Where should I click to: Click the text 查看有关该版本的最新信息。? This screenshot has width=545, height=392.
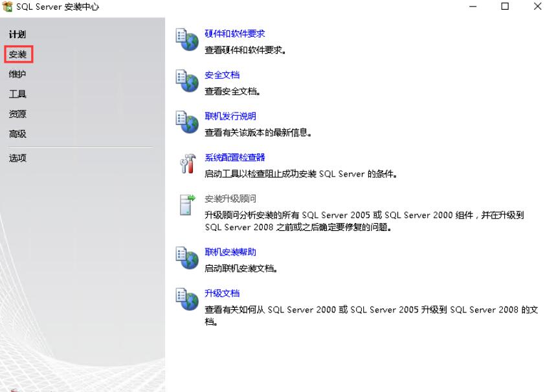pos(258,133)
